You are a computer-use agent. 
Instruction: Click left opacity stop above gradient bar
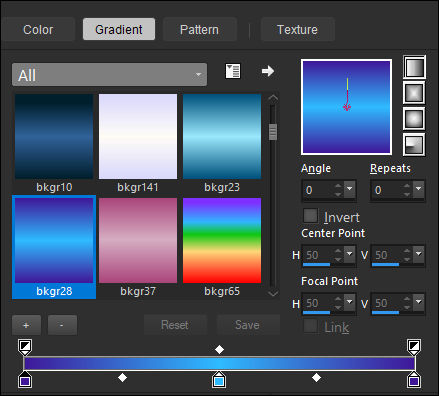[x=25, y=347]
